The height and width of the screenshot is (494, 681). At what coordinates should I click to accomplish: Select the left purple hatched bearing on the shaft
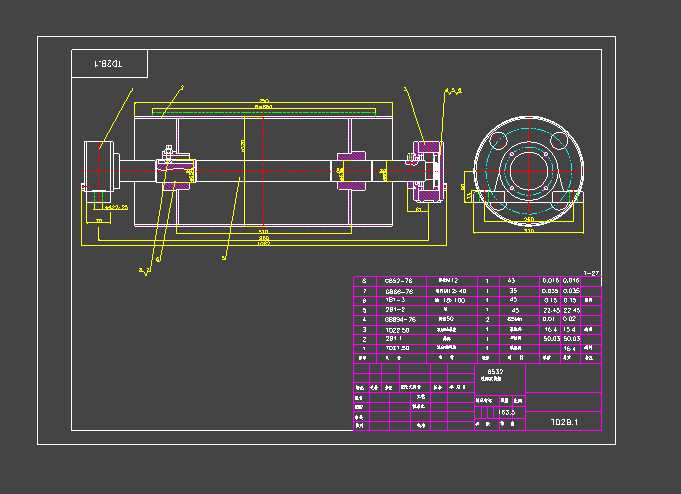coord(177,172)
